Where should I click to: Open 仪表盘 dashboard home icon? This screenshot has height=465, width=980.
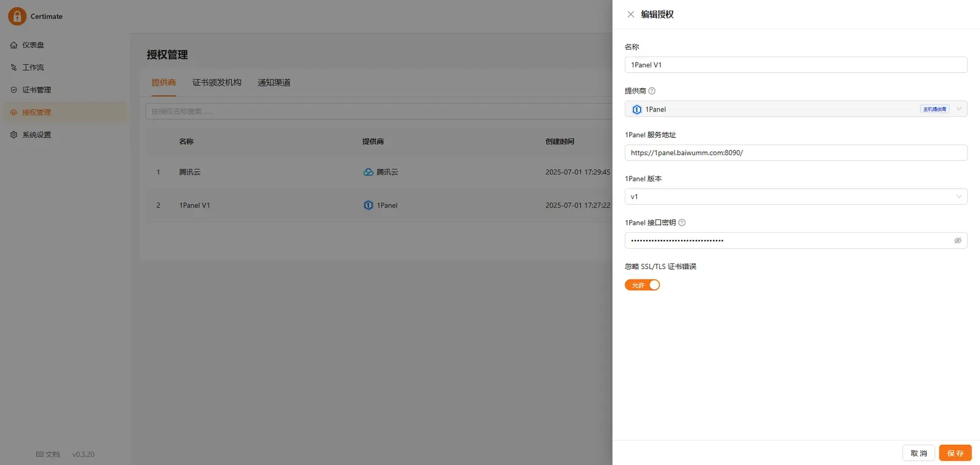(x=13, y=45)
